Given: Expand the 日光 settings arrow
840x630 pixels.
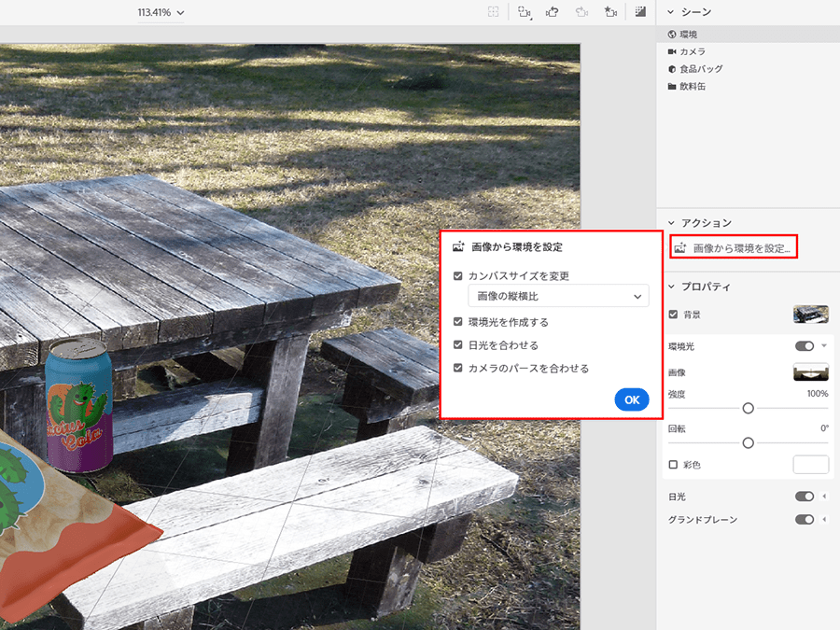Looking at the screenshot, I should [x=824, y=497].
